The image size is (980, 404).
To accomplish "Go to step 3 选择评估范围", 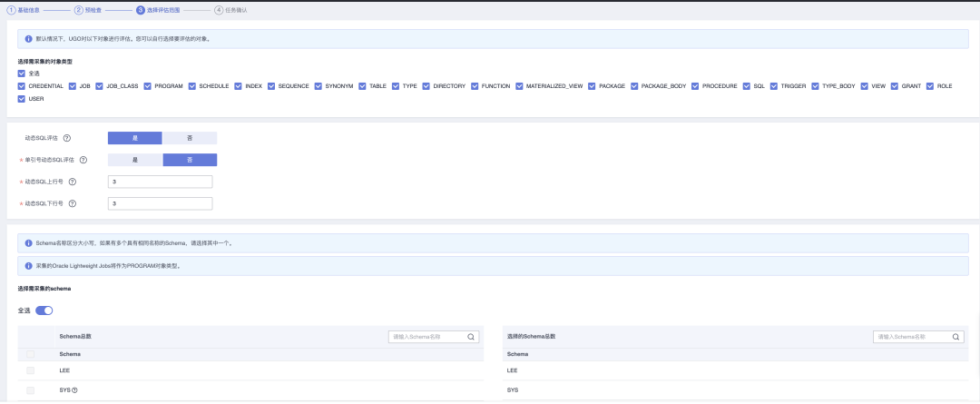I will click(x=158, y=10).
